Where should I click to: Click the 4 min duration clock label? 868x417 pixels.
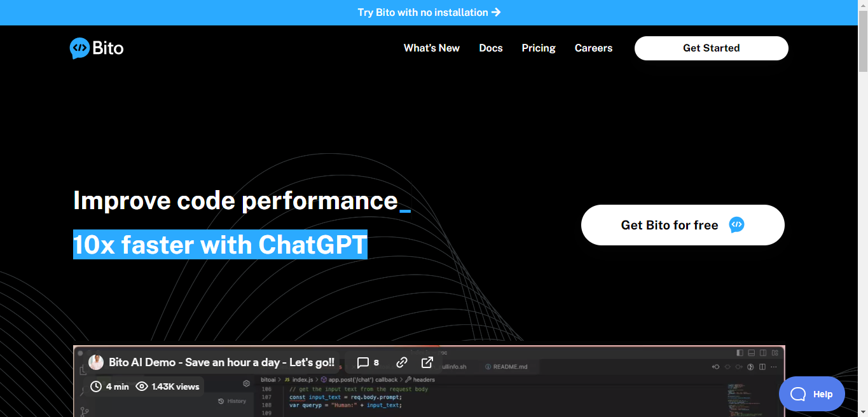coord(109,386)
